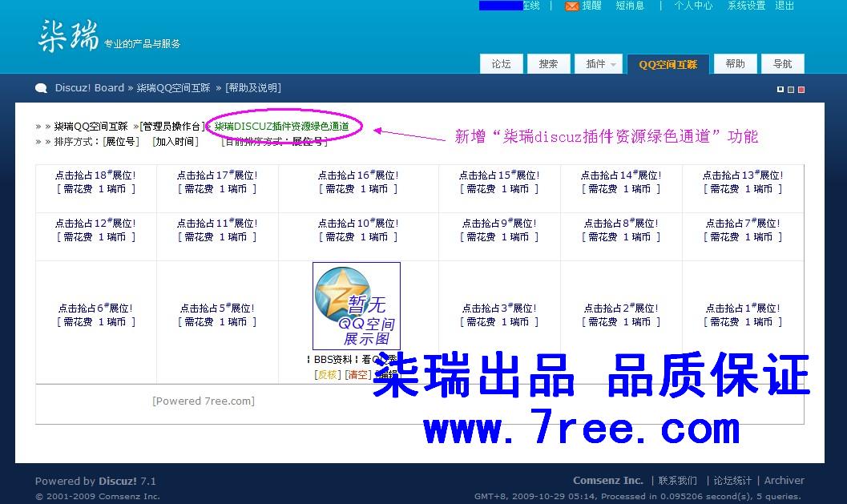847x504 pixels.
Task: Click 点击抢占9#展位!
Action: [x=499, y=223]
